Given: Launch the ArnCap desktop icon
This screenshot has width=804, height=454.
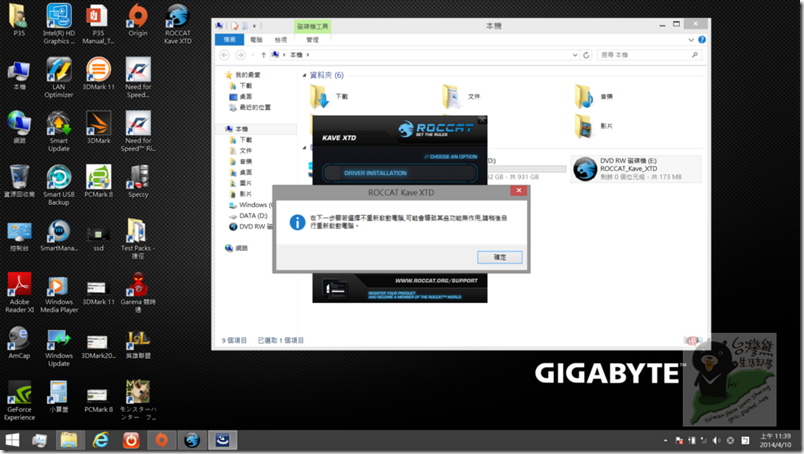Looking at the screenshot, I should [19, 342].
